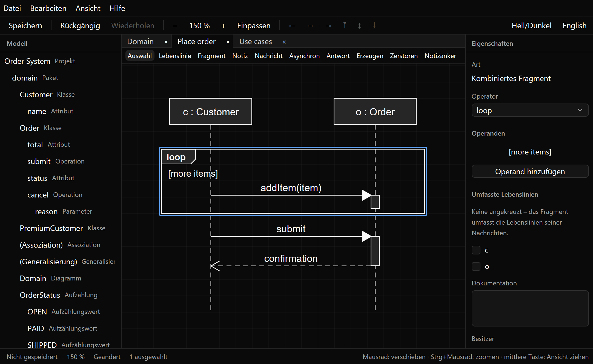Select PAID enumeration value in tree
This screenshot has height=364, width=593.
tap(61, 328)
